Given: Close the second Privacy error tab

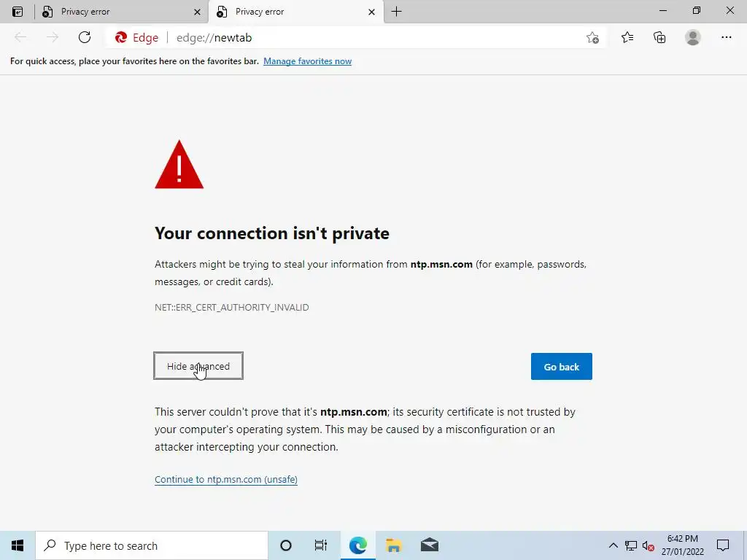Looking at the screenshot, I should tap(371, 12).
